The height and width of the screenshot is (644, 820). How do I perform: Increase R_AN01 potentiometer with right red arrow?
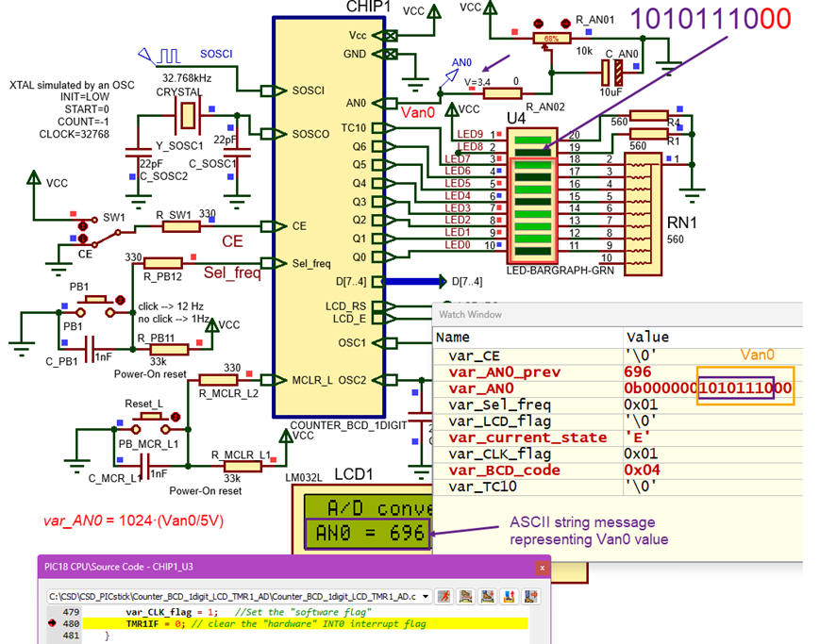[566, 23]
